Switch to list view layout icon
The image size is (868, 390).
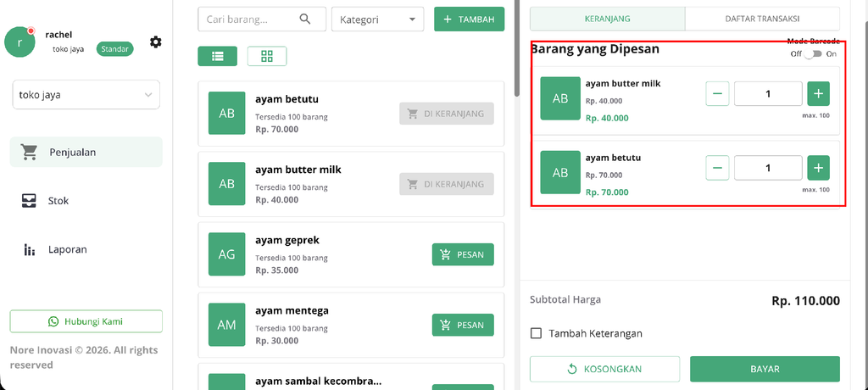(218, 56)
